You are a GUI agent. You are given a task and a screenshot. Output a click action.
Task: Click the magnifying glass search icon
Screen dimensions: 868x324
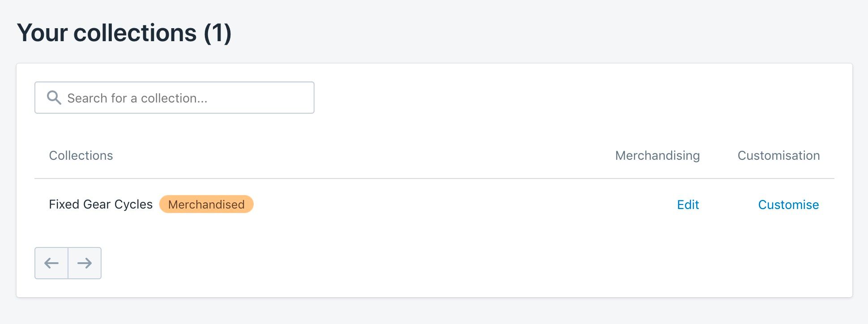tap(54, 98)
